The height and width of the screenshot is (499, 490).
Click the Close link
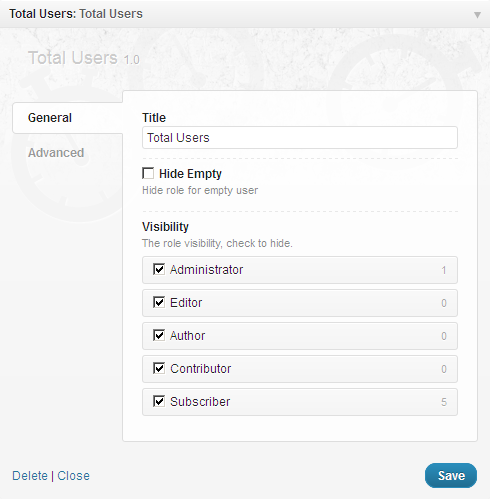73,476
